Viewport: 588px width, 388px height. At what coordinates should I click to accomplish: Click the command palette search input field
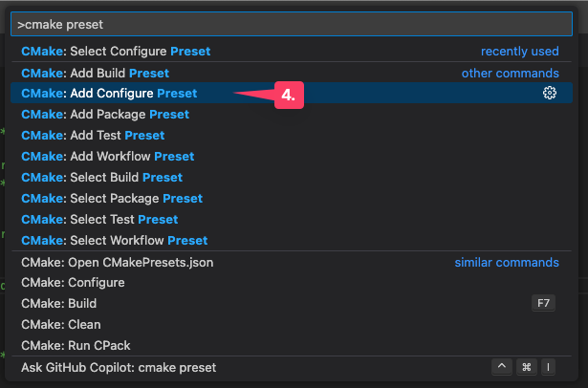pos(287,24)
